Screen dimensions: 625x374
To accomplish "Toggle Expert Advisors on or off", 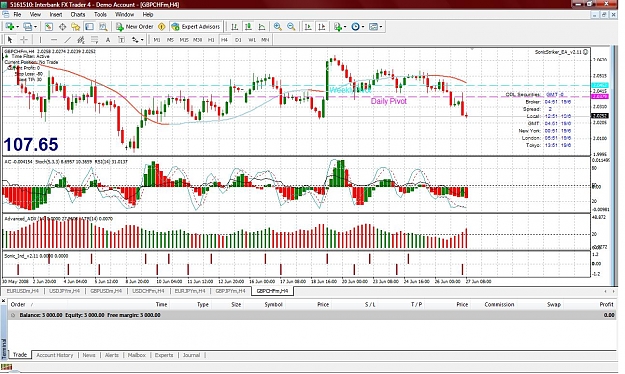I will (x=195, y=27).
